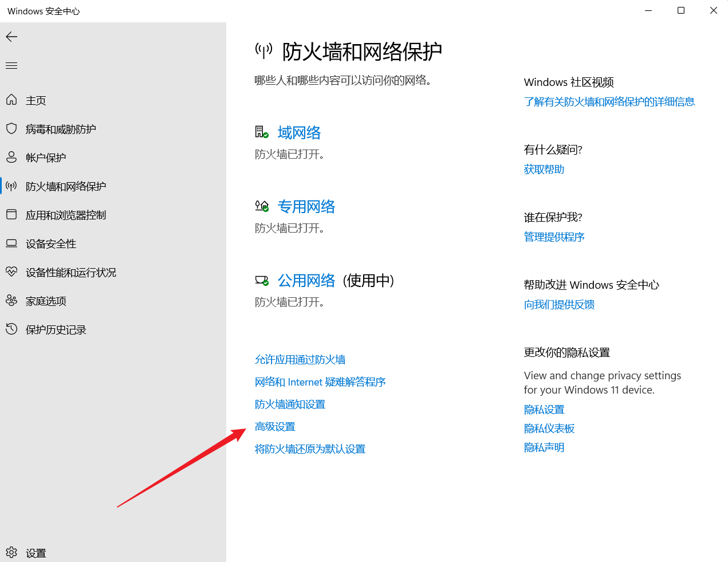Image resolution: width=728 pixels, height=562 pixels.
Task: Toggle the hamburger navigation menu
Action: 11,66
